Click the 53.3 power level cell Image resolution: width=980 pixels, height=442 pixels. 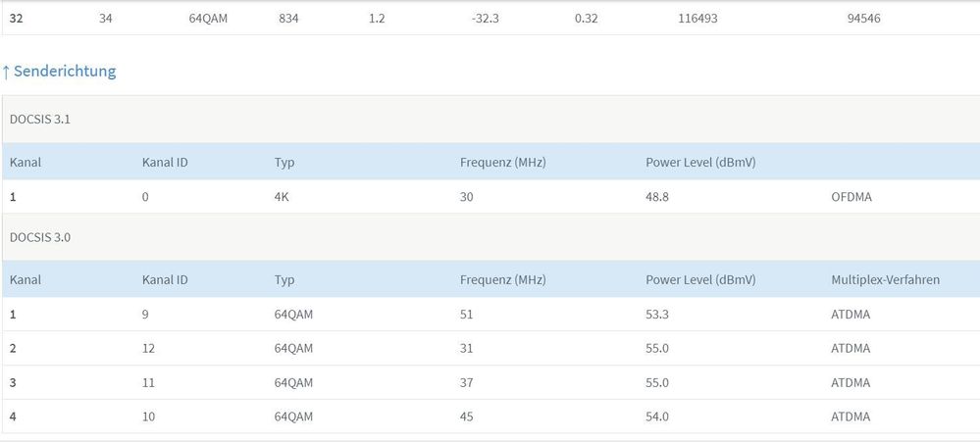pyautogui.click(x=657, y=315)
